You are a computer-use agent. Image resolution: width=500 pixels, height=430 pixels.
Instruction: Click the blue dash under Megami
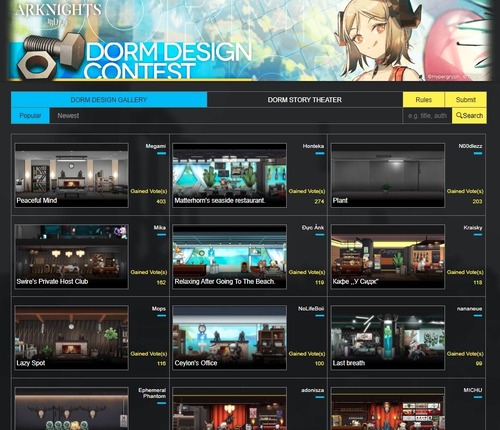162,153
